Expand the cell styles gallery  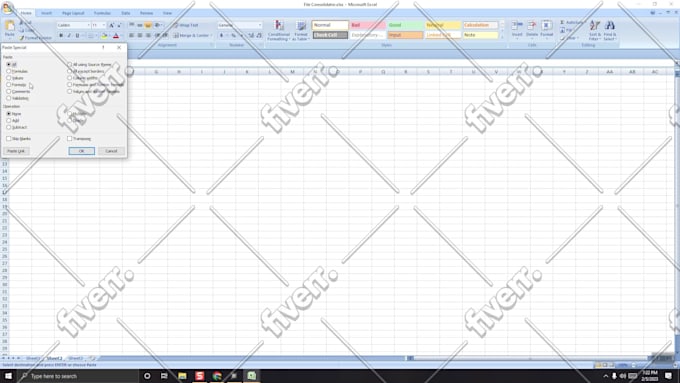(502, 38)
